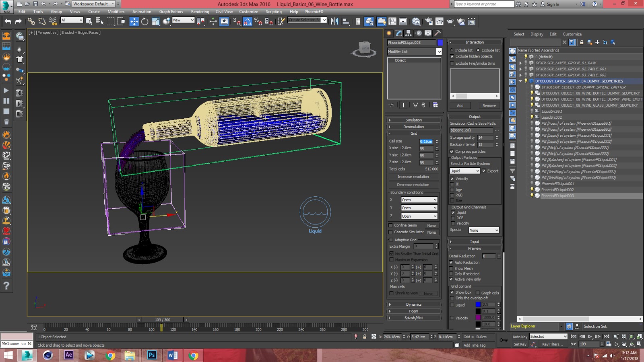Open the PhoenixFD menu
This screenshot has width=644, height=362.
(314, 12)
